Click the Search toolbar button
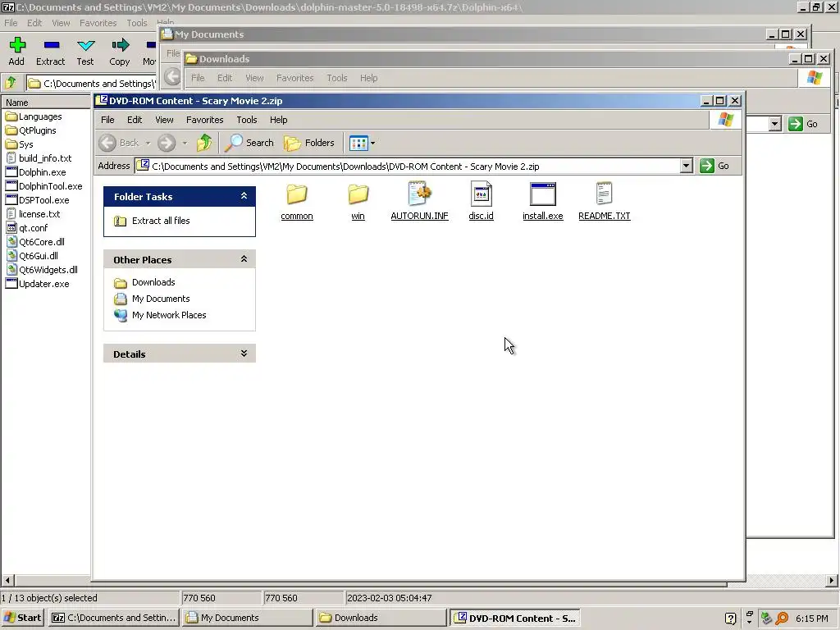 (x=249, y=143)
